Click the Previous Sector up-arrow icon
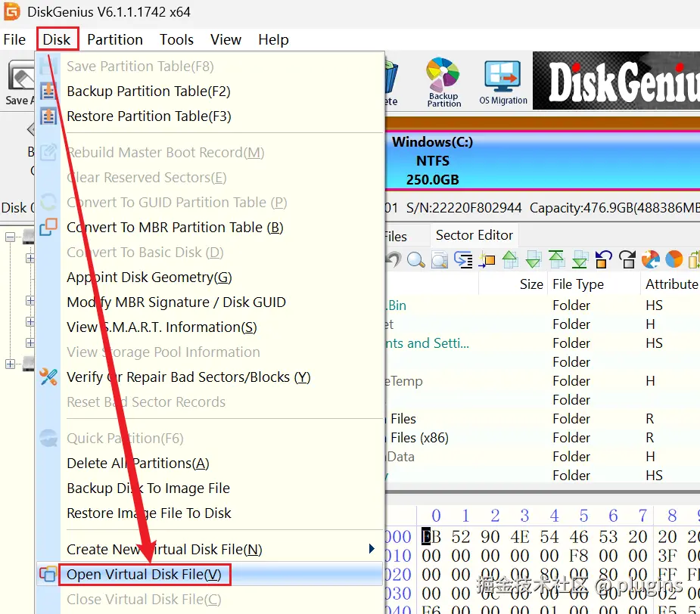The height and width of the screenshot is (614, 700). click(510, 259)
